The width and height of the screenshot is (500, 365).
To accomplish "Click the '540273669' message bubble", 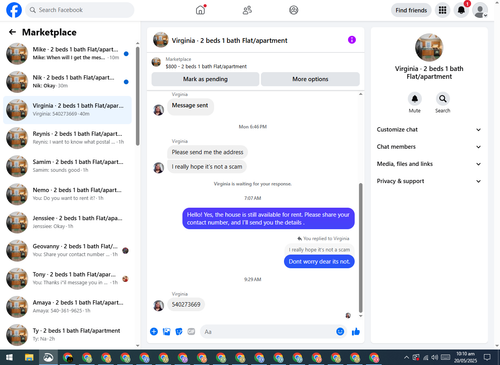I will point(186,304).
